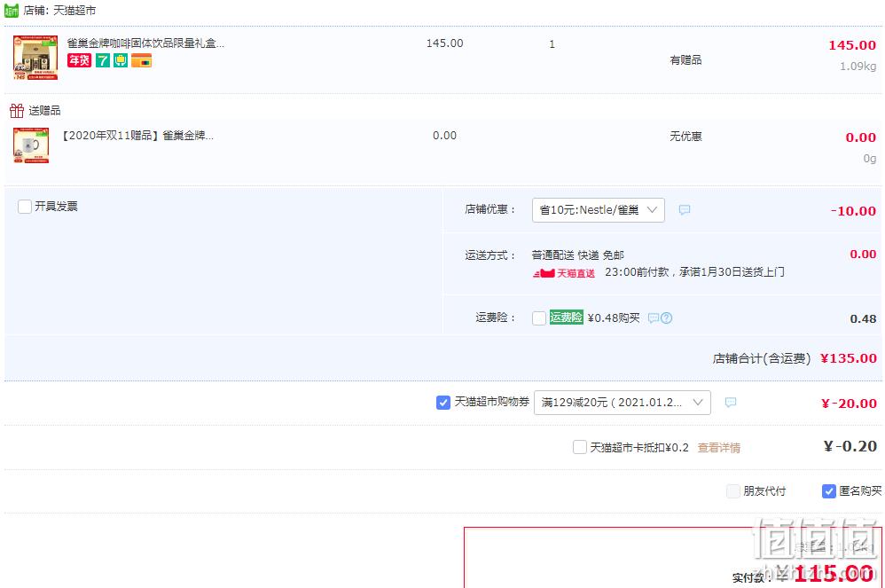This screenshot has width=885, height=588.
Task: Click the delivery promise 承诺1月30日送货上门 text
Action: (732, 272)
